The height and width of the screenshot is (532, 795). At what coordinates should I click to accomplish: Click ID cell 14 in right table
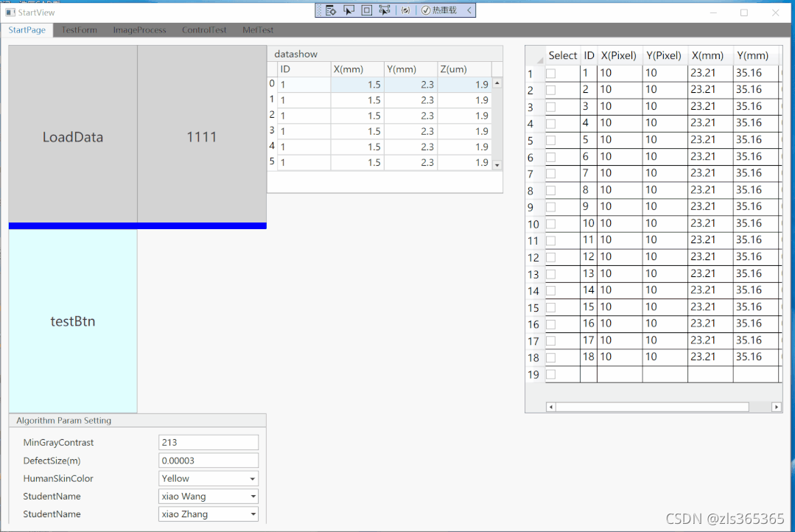pyautogui.click(x=589, y=290)
